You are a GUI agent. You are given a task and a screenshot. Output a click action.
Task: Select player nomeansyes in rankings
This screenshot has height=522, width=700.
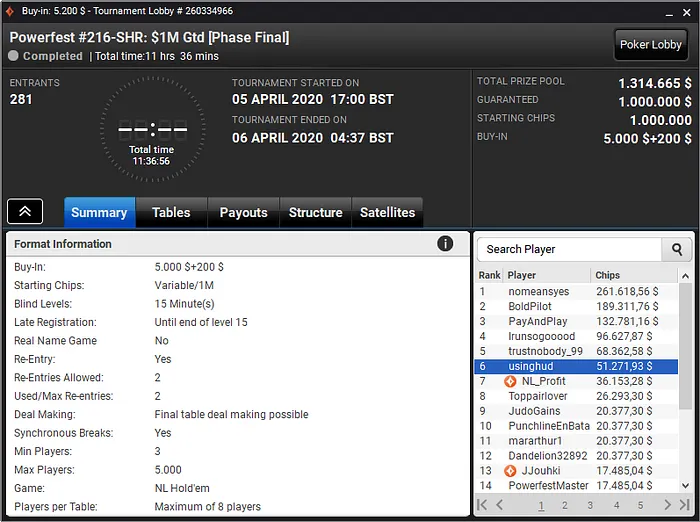pyautogui.click(x=576, y=292)
